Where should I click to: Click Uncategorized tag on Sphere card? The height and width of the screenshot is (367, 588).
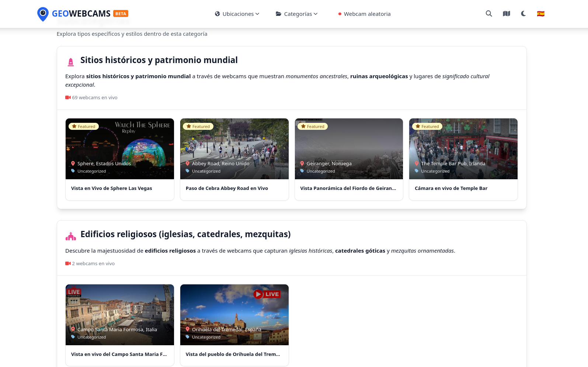pos(91,171)
